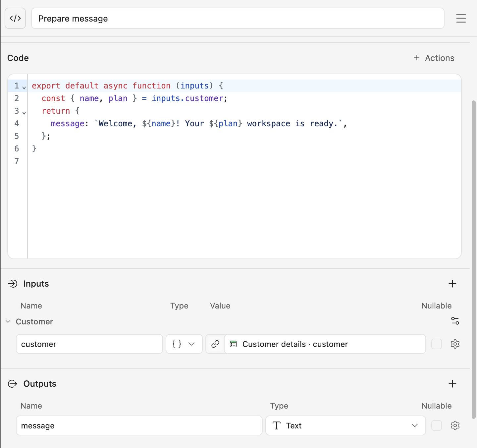Click the vertical scrollbar on the right
Image resolution: width=477 pixels, height=448 pixels.
click(x=473, y=259)
